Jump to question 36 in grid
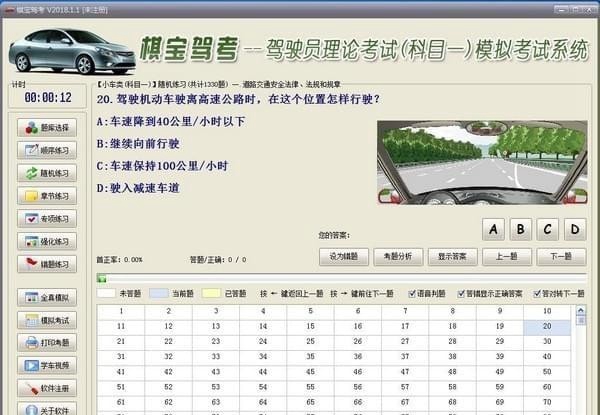Image resolution: width=600 pixels, height=415 pixels. [358, 356]
